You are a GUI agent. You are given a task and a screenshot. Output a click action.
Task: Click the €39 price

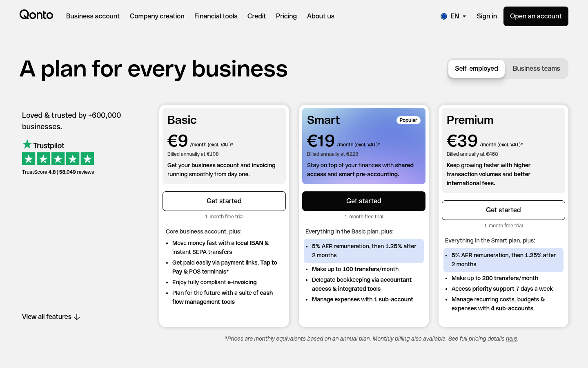pos(462,141)
